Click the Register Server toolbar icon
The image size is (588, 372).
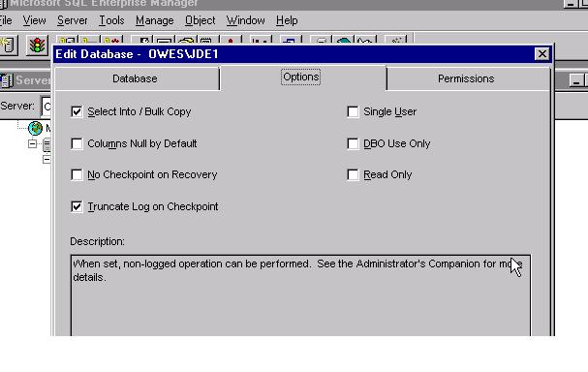tap(8, 45)
